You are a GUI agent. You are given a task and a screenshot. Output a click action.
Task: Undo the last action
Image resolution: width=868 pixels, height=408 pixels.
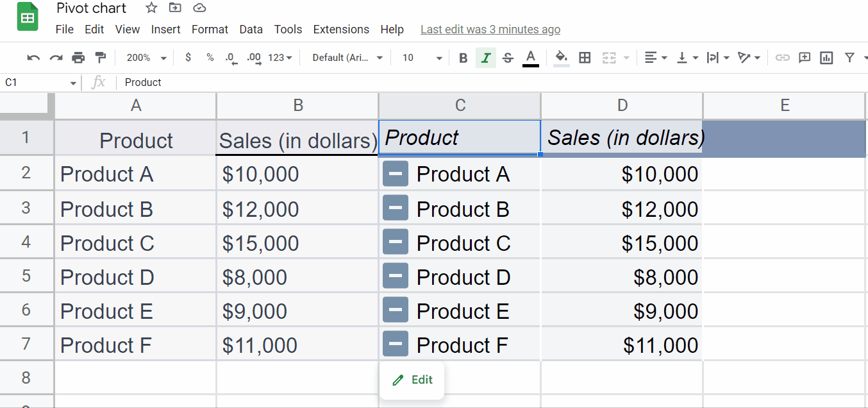(33, 58)
